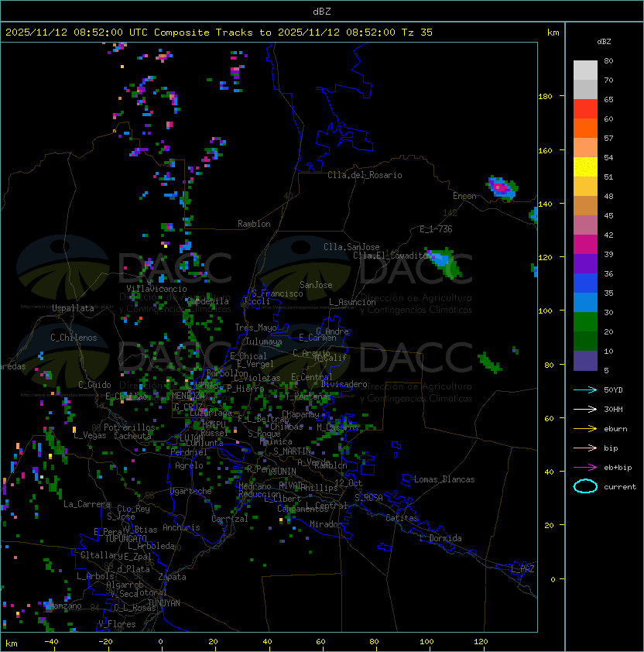The height and width of the screenshot is (652, 644).
Task: Click the echo cell near Clla.El_Cavadito
Action: [x=444, y=263]
